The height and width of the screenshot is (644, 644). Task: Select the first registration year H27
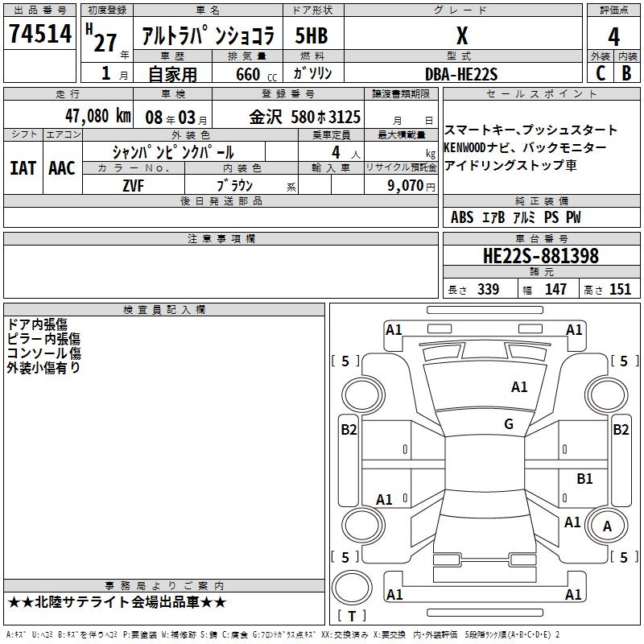tap(102, 39)
